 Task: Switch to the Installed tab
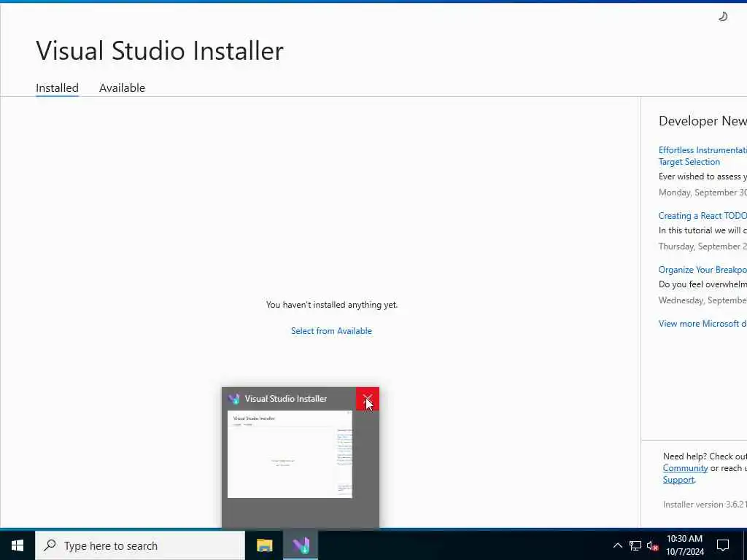[57, 88]
